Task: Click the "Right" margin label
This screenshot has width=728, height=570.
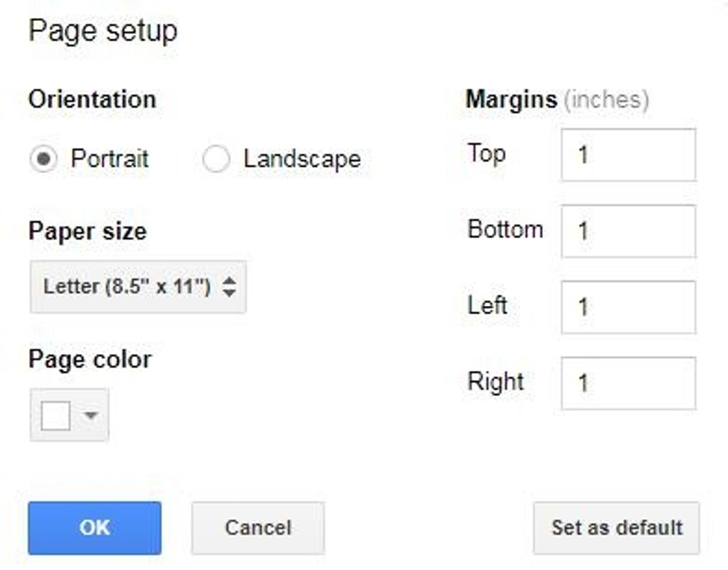Action: pyautogui.click(x=495, y=382)
